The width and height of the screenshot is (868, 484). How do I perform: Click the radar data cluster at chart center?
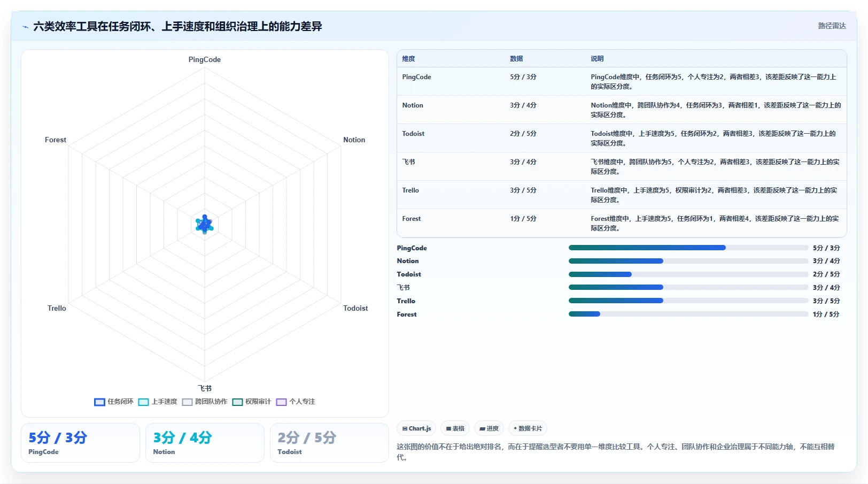click(205, 225)
